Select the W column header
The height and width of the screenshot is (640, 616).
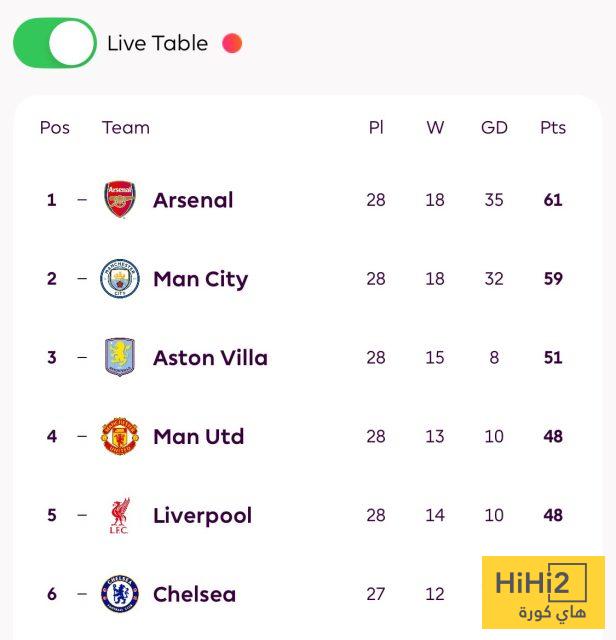435,128
